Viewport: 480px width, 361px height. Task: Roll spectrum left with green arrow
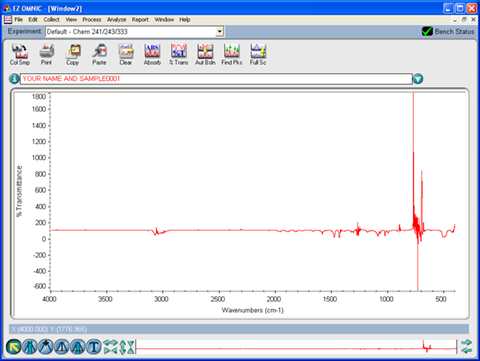[467, 350]
